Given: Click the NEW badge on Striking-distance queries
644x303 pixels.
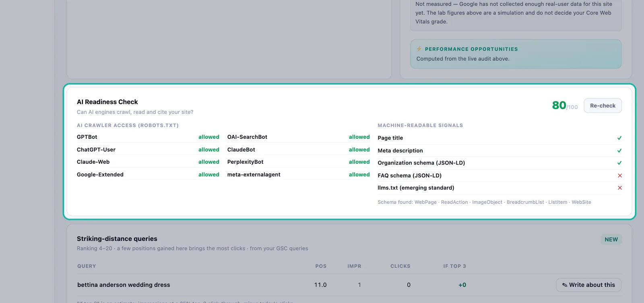Looking at the screenshot, I should pyautogui.click(x=611, y=239).
